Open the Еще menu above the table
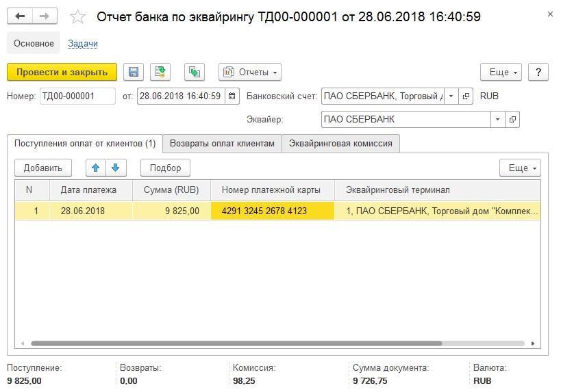The image size is (561, 392). 520,168
